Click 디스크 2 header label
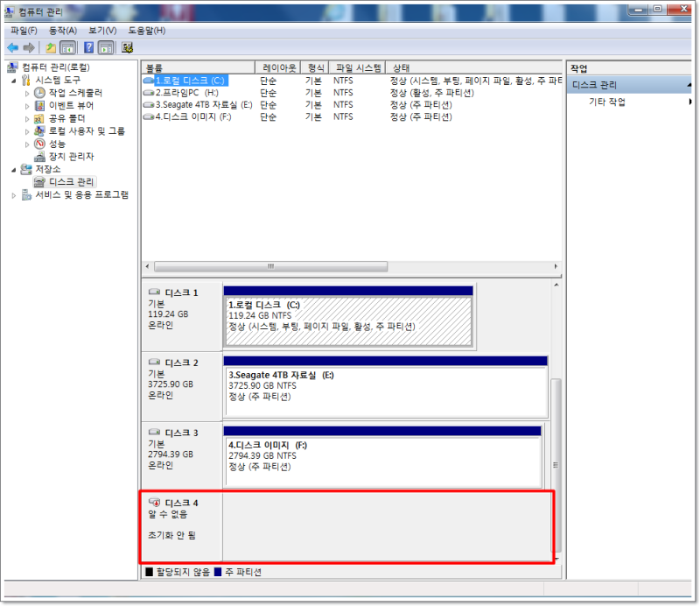This screenshot has width=700, height=606. (x=181, y=363)
